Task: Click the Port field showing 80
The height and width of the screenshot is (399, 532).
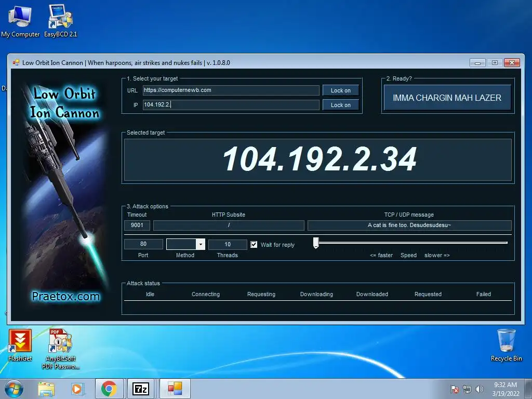Action: [143, 244]
